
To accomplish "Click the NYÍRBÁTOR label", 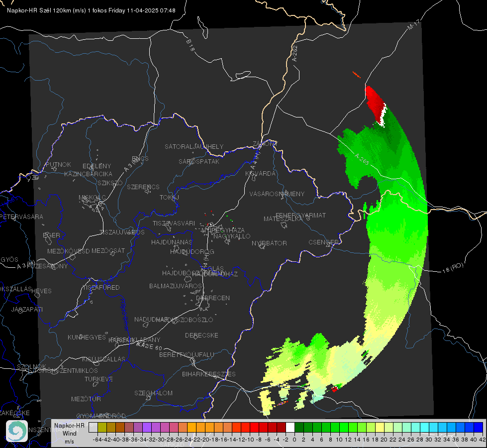I will tap(269, 243).
